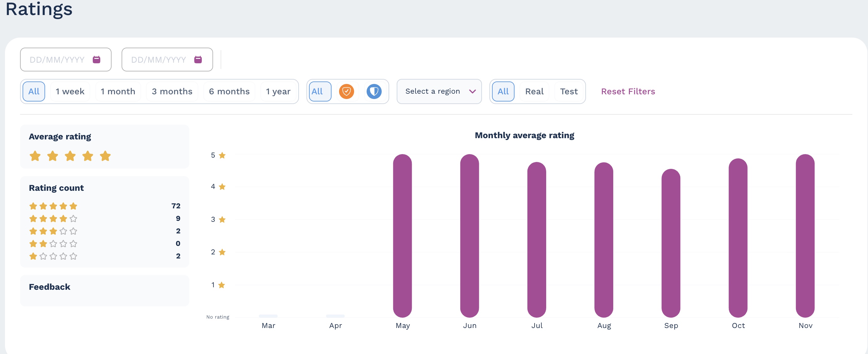The image size is (868, 354).
Task: Filter by the orange shield check icon
Action: [346, 91]
